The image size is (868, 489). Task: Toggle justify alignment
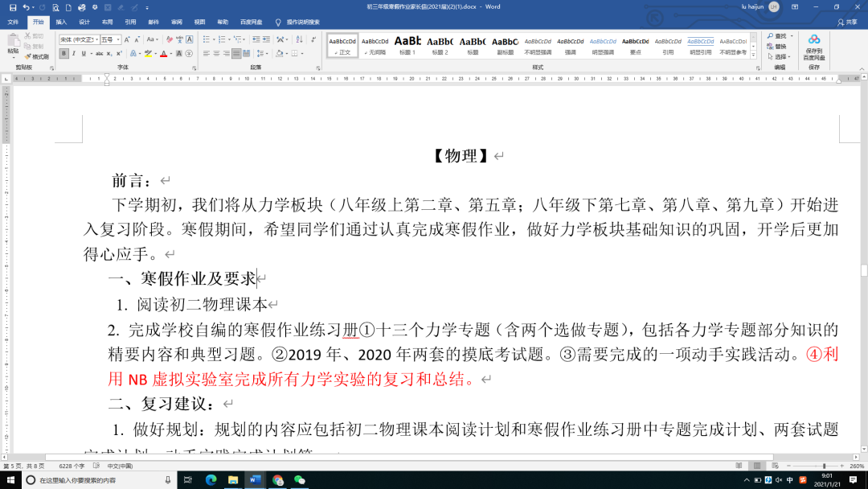236,54
